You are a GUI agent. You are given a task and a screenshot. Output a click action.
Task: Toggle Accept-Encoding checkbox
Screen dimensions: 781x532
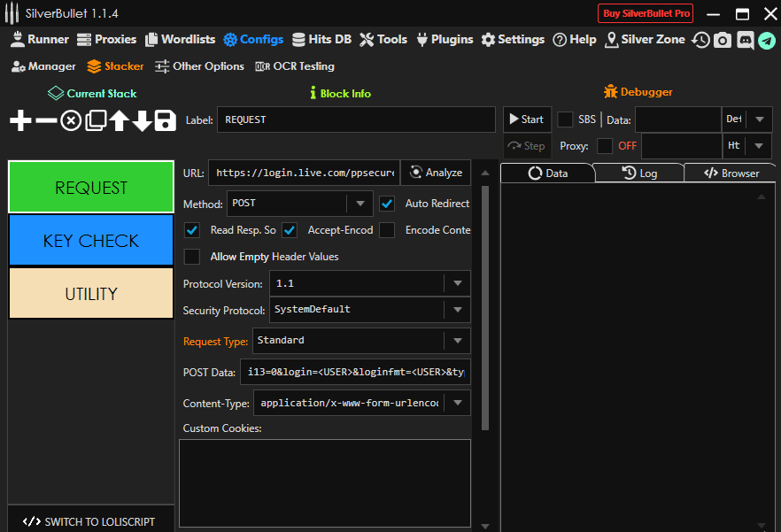point(290,230)
